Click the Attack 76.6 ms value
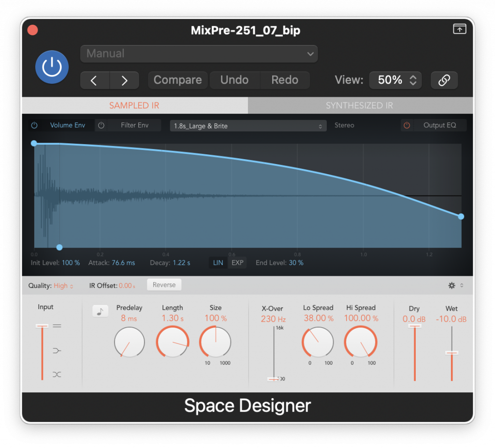The width and height of the screenshot is (495, 448). point(123,263)
